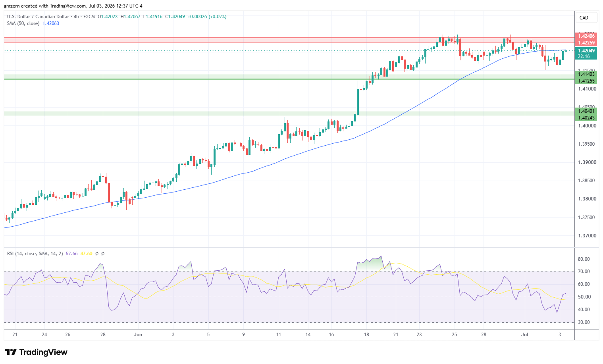Screen dimensions: 603x364
Task: Click the 16 date axis label
Action: click(331, 335)
